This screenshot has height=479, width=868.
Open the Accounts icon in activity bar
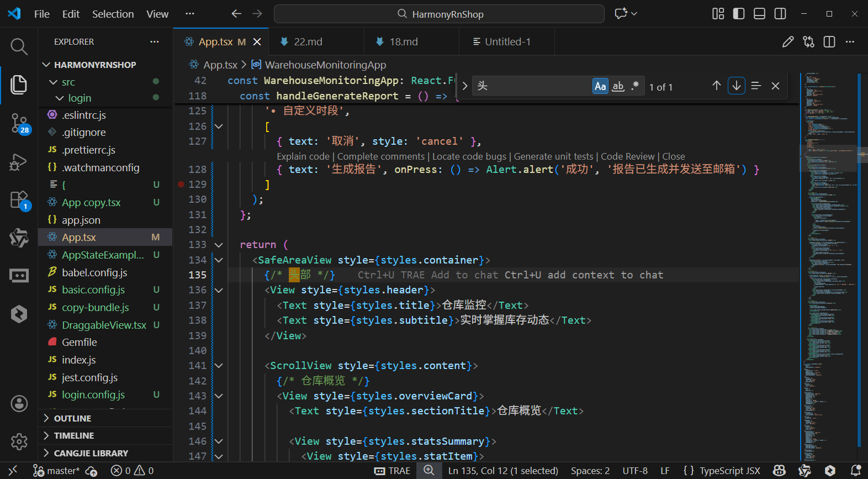(19, 404)
